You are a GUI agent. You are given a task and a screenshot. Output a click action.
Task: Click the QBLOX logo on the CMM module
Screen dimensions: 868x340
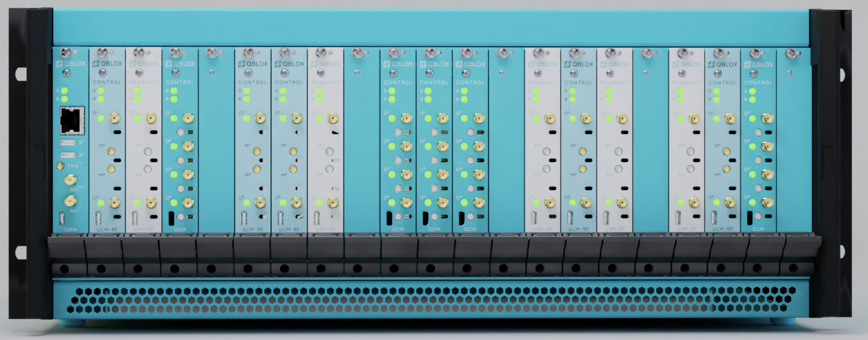(x=71, y=63)
